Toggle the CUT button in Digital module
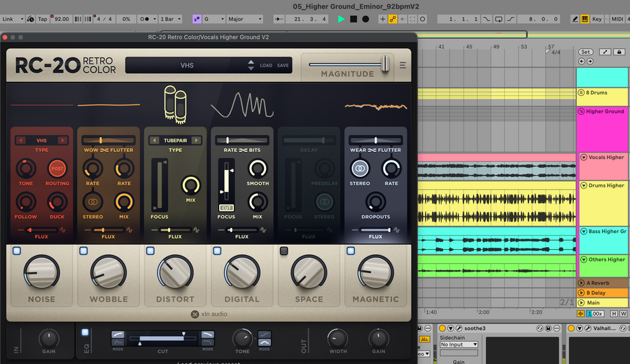630x364 pixels. coord(226,208)
